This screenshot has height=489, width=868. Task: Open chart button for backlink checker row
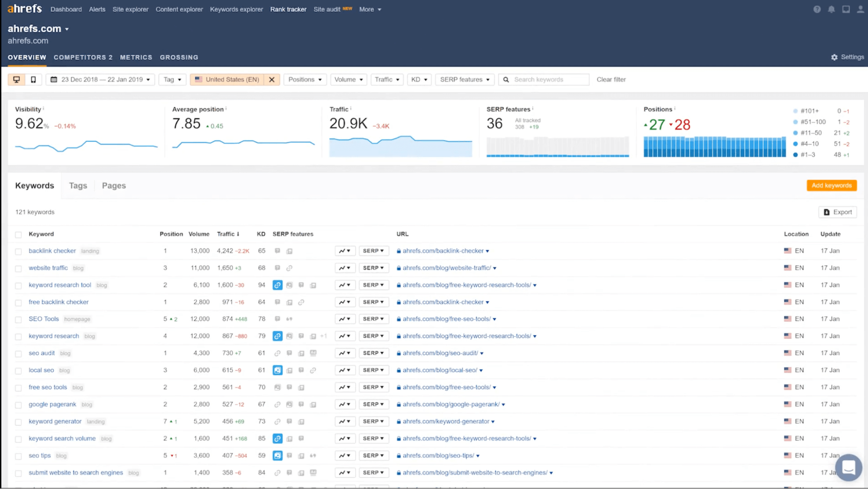point(345,251)
